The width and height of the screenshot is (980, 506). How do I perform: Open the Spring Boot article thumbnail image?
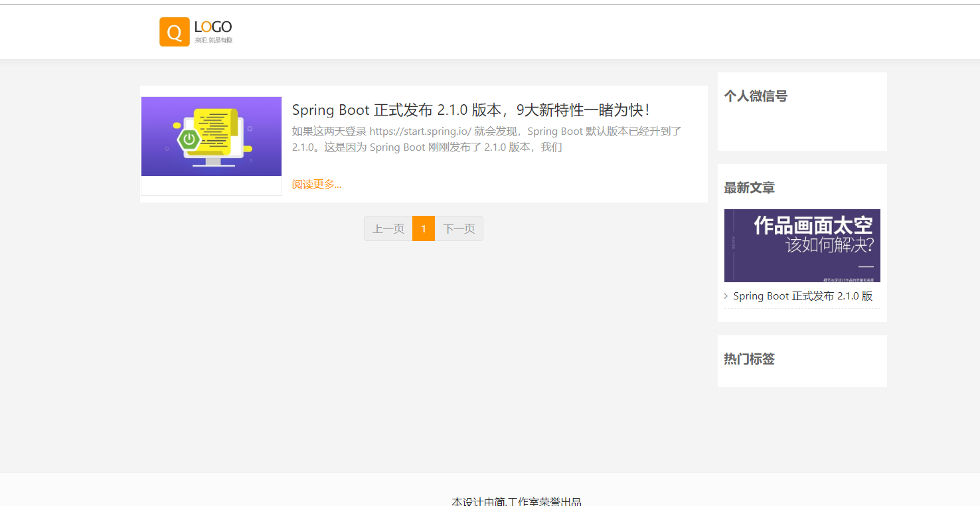pyautogui.click(x=211, y=137)
